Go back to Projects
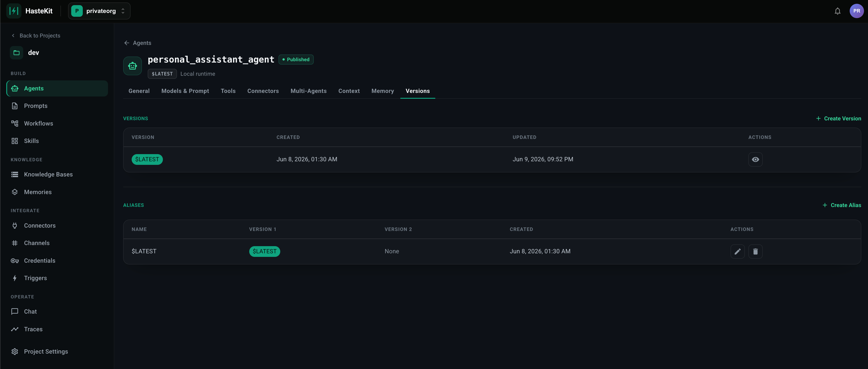 click(36, 36)
